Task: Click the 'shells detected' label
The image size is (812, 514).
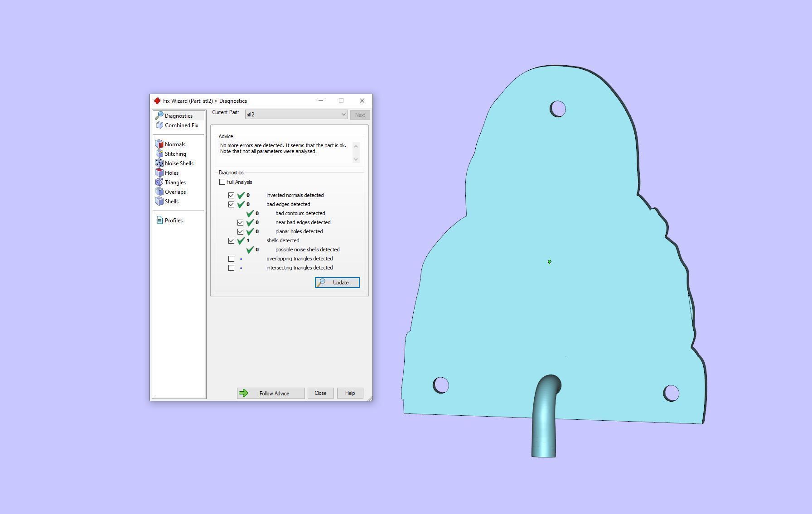Action: click(283, 240)
